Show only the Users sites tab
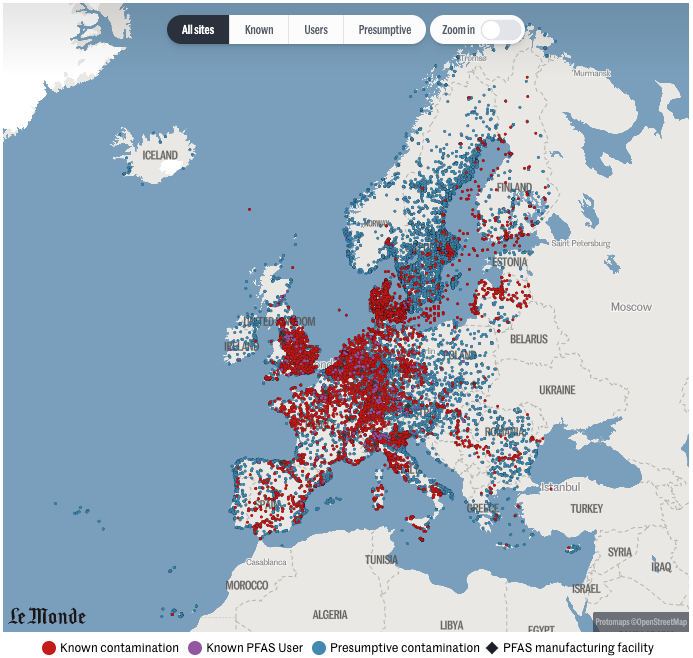Viewport: 693px width, 658px height. pos(316,30)
